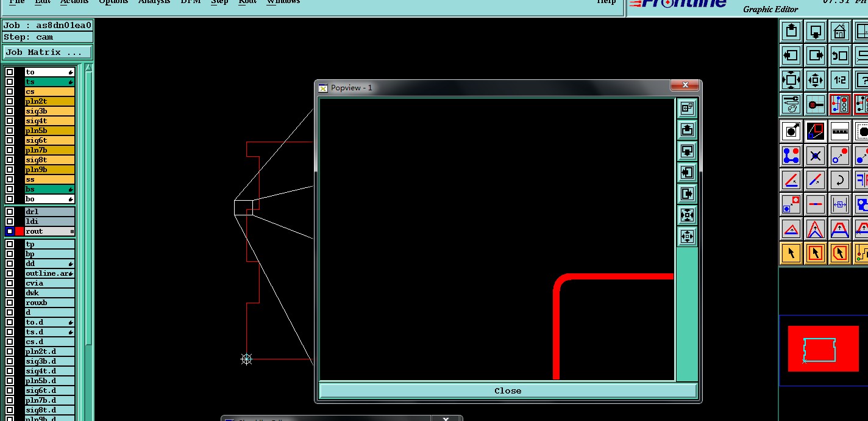868x421 pixels.
Task: Click the blue X delete point icon
Action: pyautogui.click(x=816, y=155)
